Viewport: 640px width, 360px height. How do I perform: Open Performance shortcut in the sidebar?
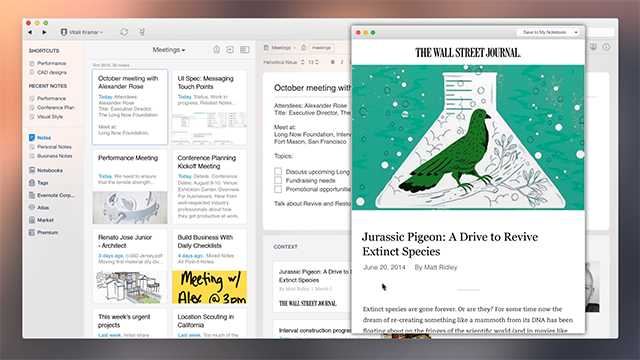click(x=48, y=63)
